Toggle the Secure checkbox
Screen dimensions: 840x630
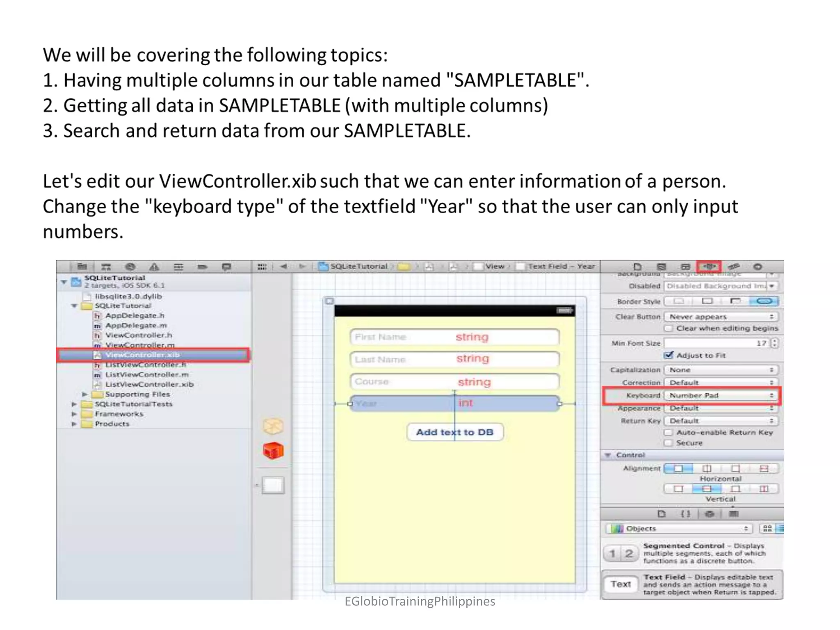pyautogui.click(x=669, y=443)
